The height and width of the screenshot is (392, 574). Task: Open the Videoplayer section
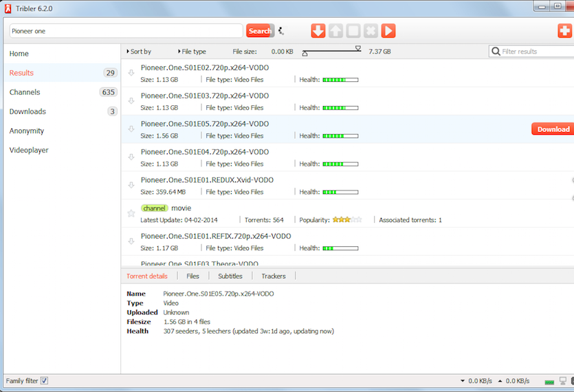(29, 150)
